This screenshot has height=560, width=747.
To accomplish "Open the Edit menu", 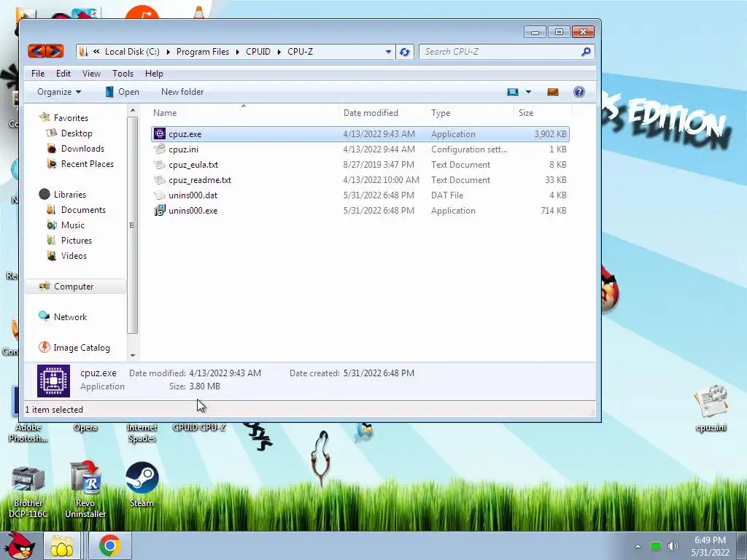I will click(x=63, y=74).
